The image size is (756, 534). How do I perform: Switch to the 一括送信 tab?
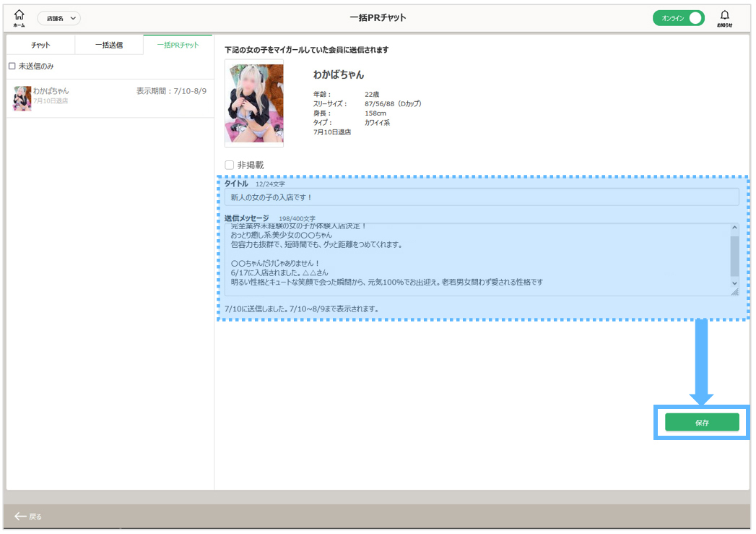tap(109, 45)
